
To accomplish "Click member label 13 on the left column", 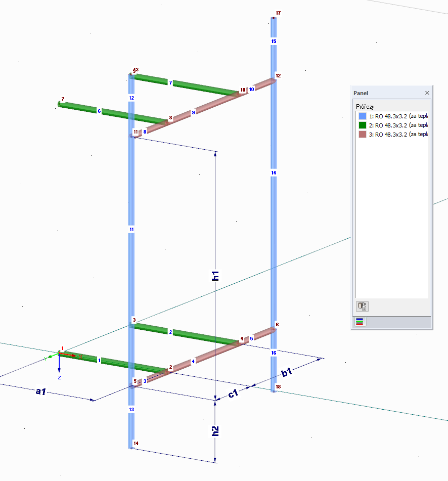I will coord(131,409).
